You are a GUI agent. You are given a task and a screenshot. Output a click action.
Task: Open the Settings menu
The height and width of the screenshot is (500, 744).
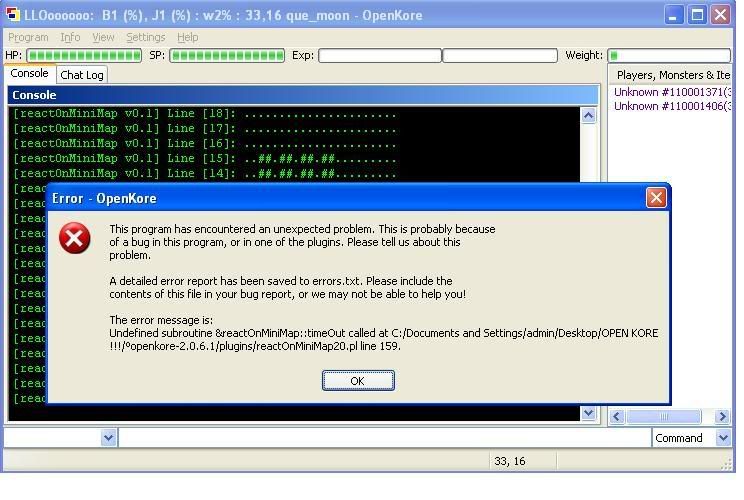coord(146,37)
